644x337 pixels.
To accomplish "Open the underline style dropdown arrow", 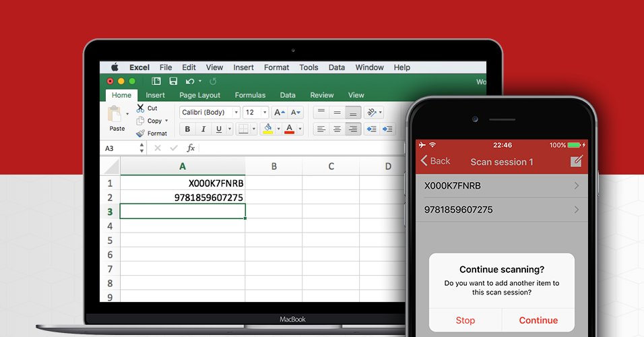I will 230,129.
